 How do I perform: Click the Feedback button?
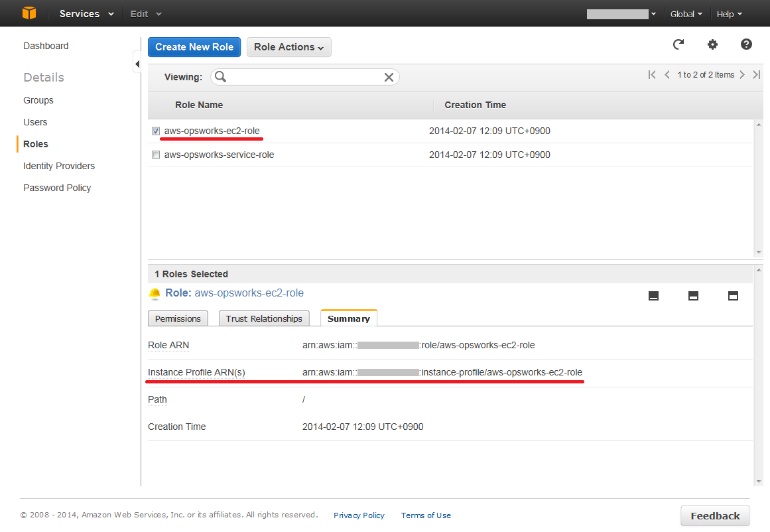(x=715, y=516)
